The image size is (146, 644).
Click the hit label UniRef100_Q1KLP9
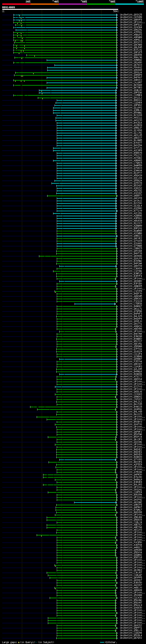tap(131, 259)
